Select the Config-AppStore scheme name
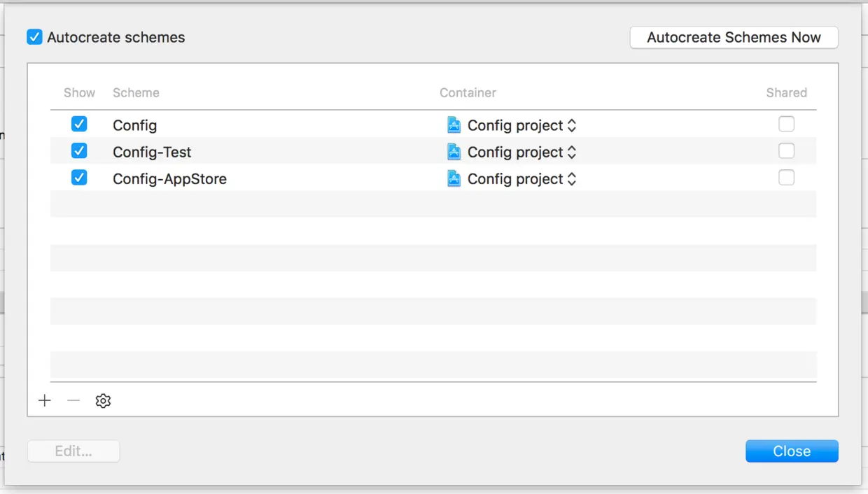This screenshot has width=868, height=494. tap(169, 179)
